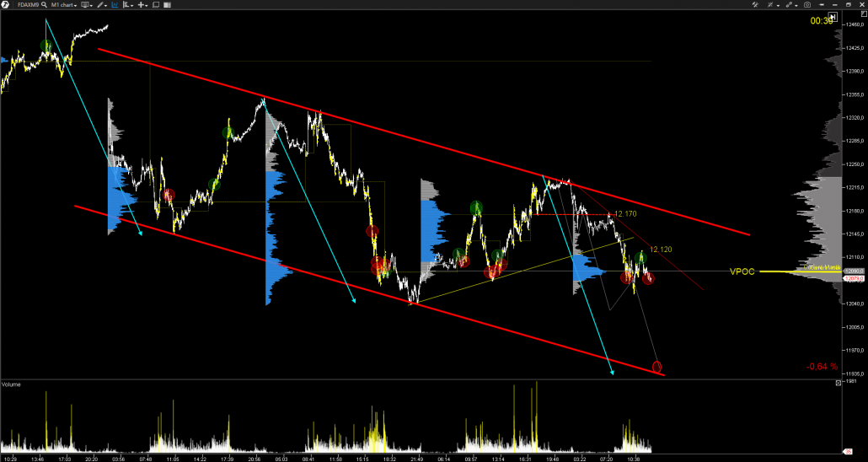Open the symbol search magnifier
This screenshot has width=868, height=462.
44,4
